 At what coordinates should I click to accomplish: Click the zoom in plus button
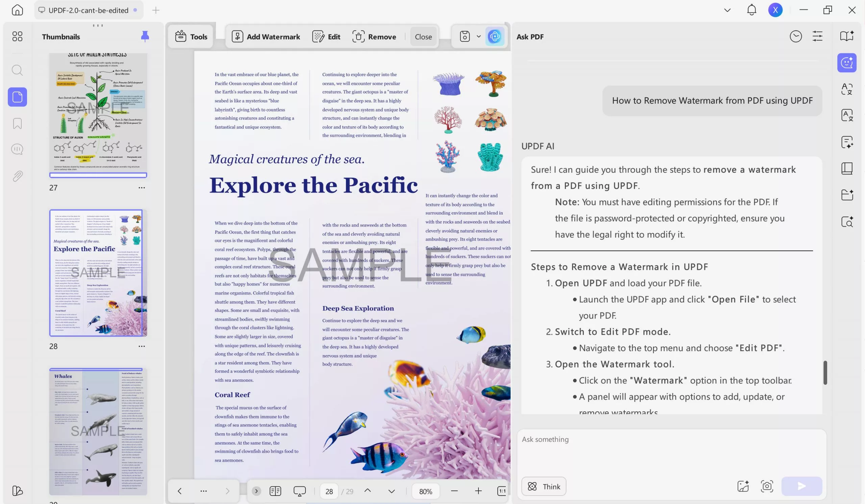478,491
